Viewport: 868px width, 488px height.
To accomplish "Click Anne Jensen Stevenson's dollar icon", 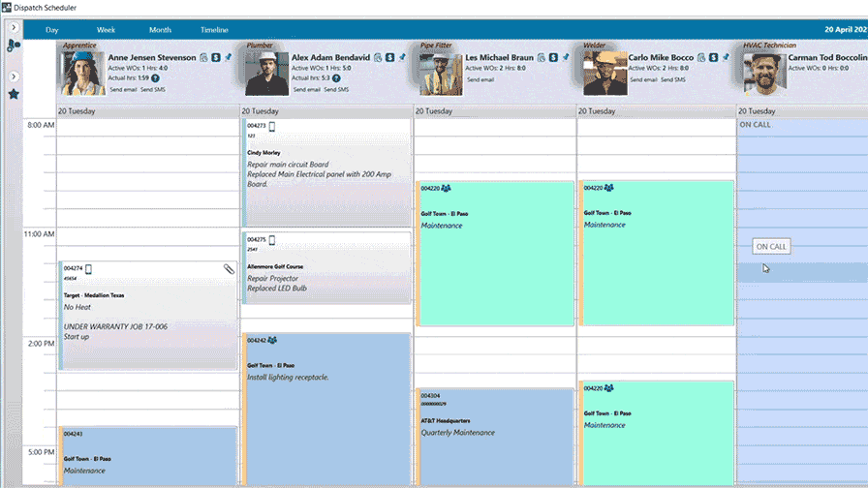I will (216, 57).
